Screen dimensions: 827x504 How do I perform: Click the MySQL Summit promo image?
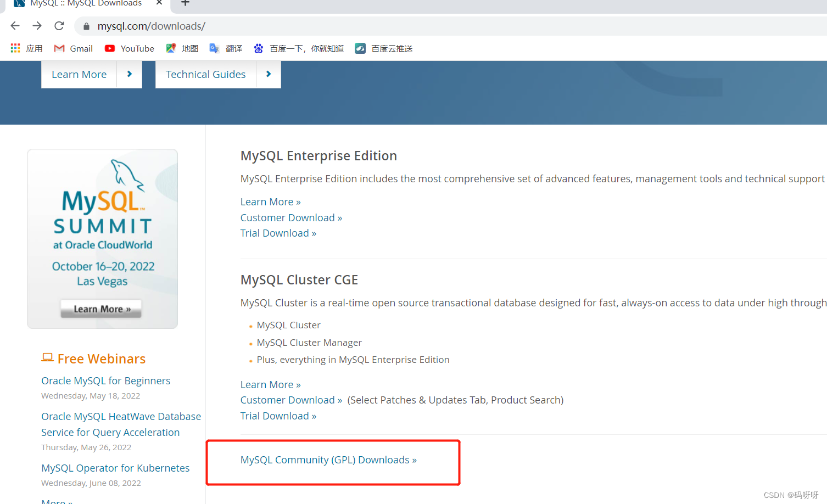[x=103, y=239]
